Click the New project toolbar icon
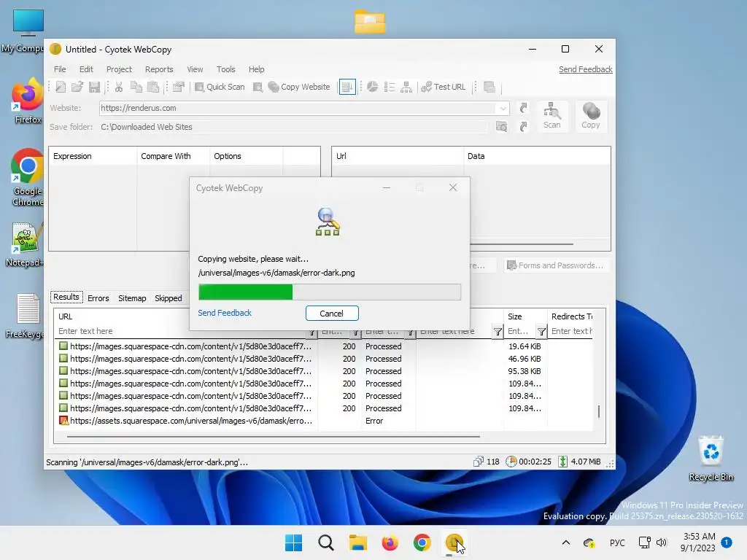Viewport: 747px width, 560px height. tap(61, 87)
